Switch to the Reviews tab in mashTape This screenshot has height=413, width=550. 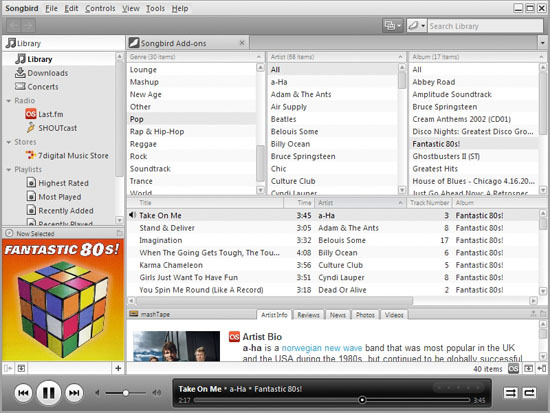pos(308,315)
